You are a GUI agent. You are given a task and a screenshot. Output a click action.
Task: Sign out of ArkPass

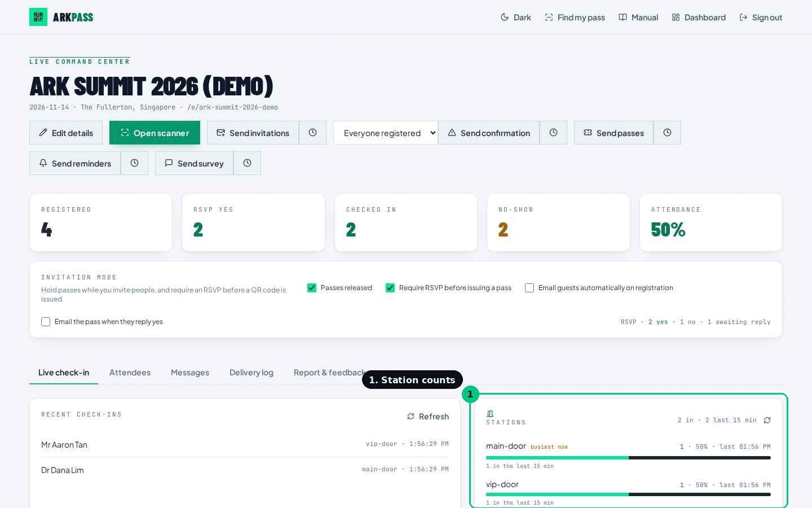pyautogui.click(x=761, y=17)
